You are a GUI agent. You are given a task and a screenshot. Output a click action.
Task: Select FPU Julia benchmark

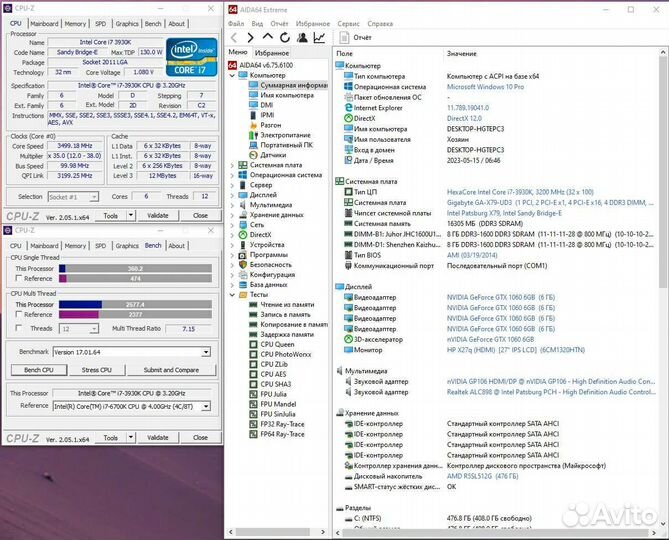click(x=273, y=394)
